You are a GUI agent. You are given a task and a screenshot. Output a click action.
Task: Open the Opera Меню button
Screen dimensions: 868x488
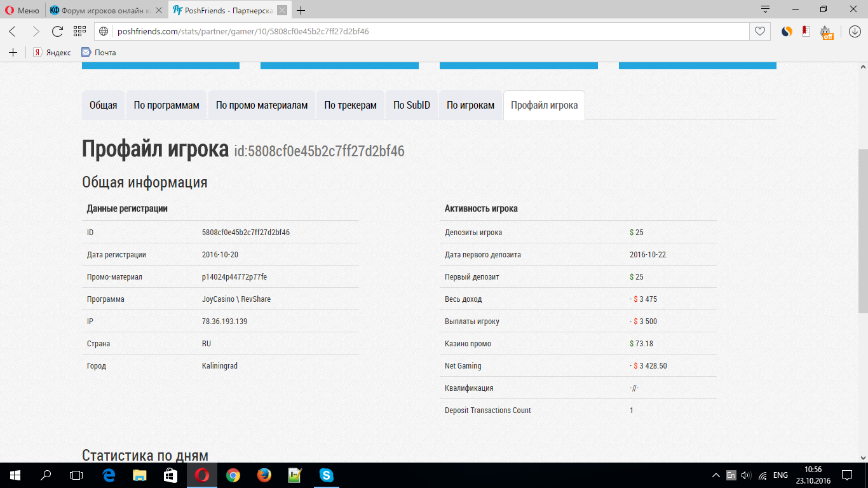pos(22,10)
